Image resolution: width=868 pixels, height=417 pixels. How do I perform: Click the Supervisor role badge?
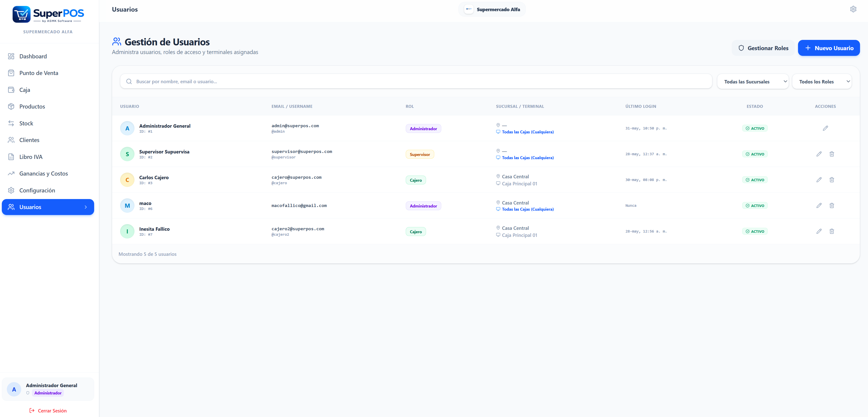(420, 154)
